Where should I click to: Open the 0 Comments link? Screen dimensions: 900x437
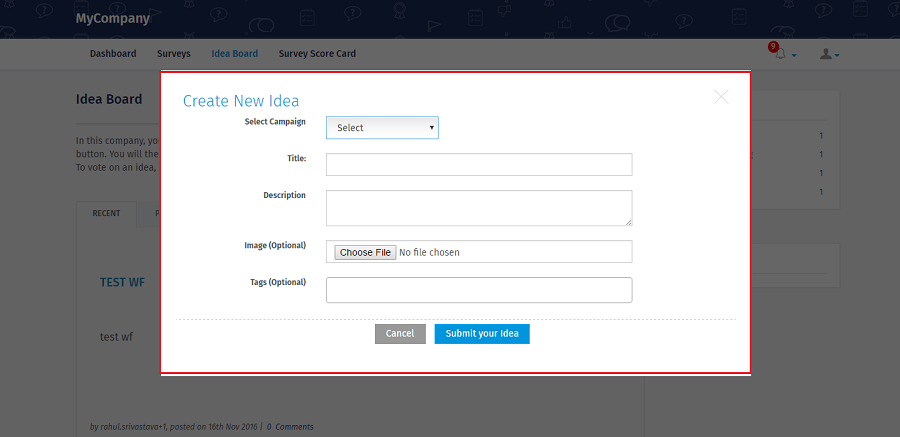click(x=290, y=427)
